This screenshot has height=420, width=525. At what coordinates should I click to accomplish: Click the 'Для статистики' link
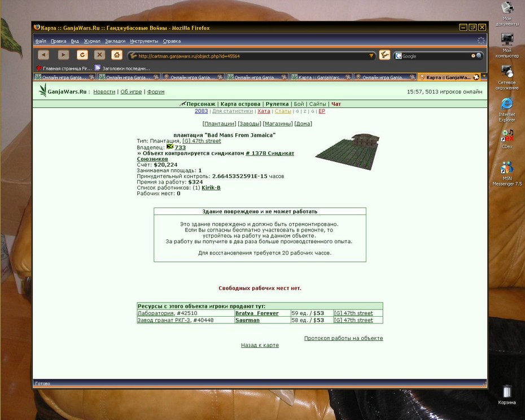(x=233, y=111)
